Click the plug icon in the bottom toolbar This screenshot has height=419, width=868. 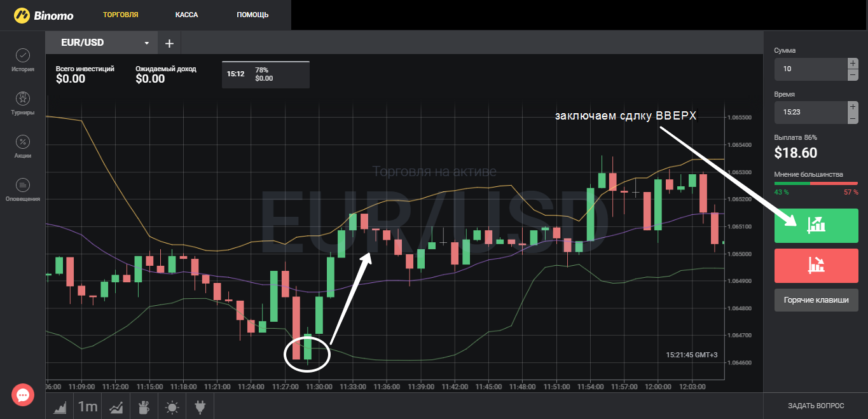point(200,406)
